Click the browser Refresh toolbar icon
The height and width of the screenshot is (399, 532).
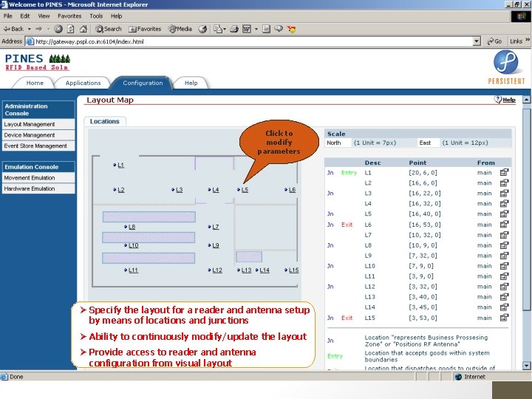pos(71,29)
